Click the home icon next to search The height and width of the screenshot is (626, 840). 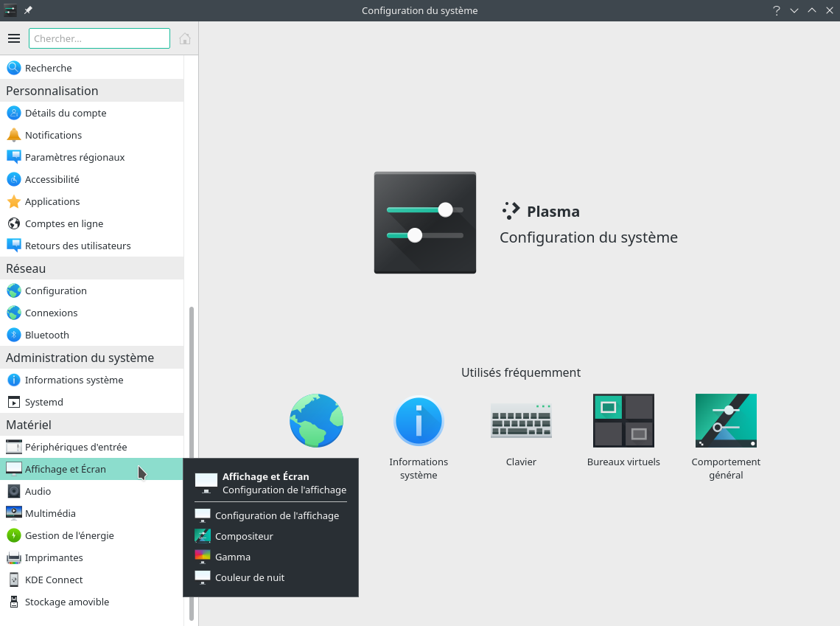185,38
